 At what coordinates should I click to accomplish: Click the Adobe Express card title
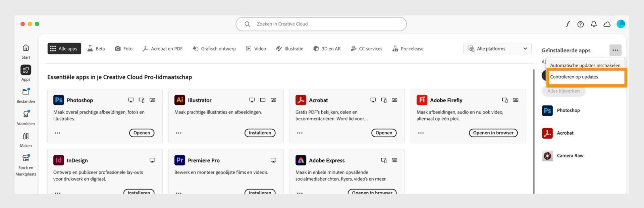[327, 160]
